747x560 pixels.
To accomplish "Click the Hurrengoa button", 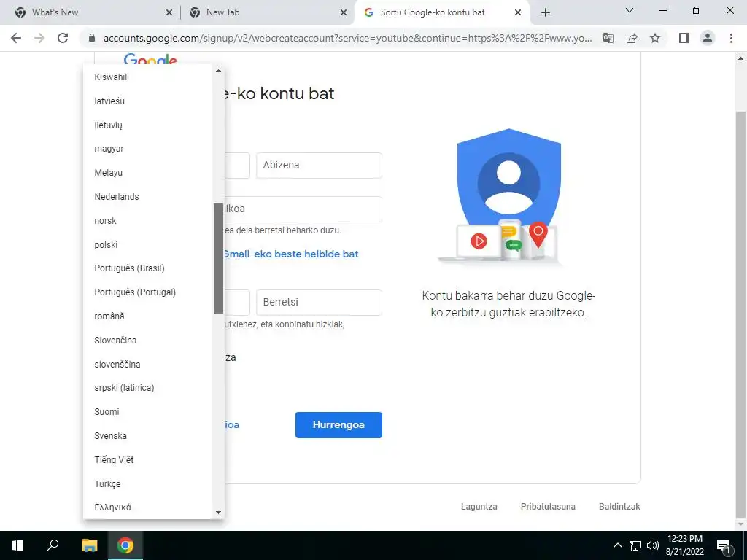I will [x=338, y=425].
